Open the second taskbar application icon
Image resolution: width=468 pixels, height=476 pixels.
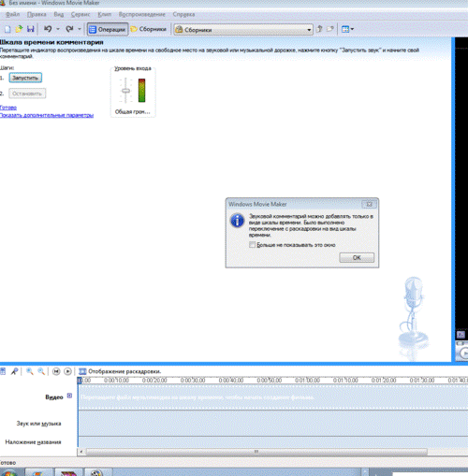(68, 472)
